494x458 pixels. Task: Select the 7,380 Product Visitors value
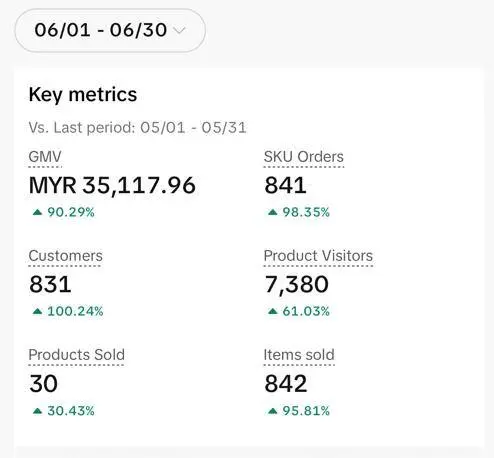(x=296, y=285)
